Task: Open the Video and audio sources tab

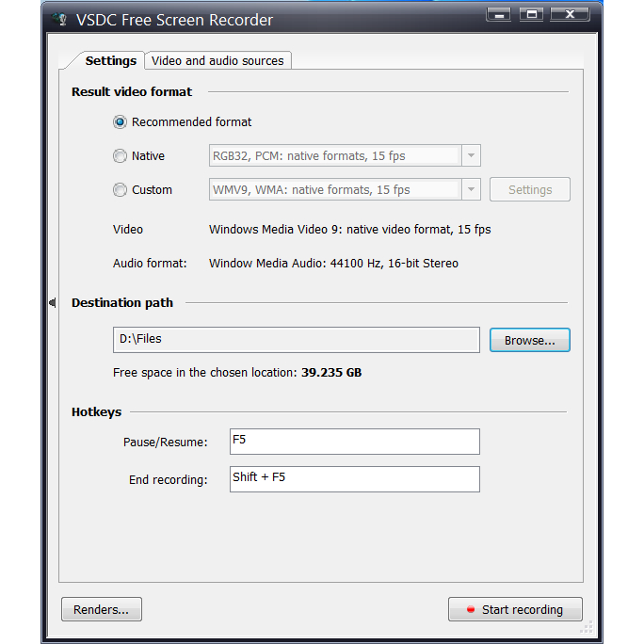Action: coord(217,61)
